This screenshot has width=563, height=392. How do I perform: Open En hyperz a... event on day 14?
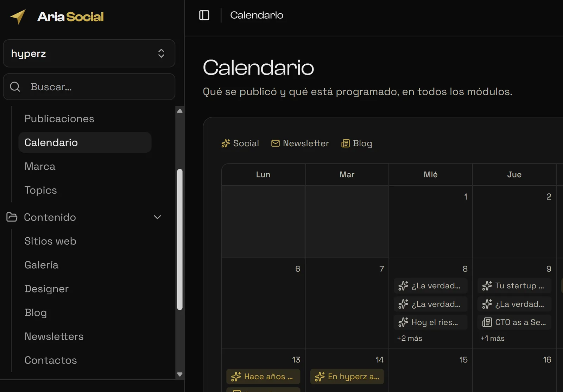pos(347,377)
